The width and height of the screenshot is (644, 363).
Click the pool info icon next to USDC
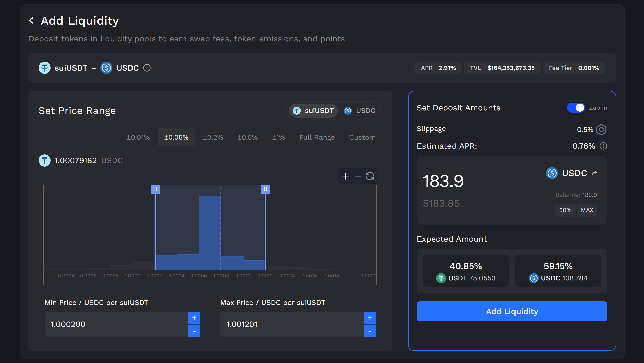click(147, 68)
